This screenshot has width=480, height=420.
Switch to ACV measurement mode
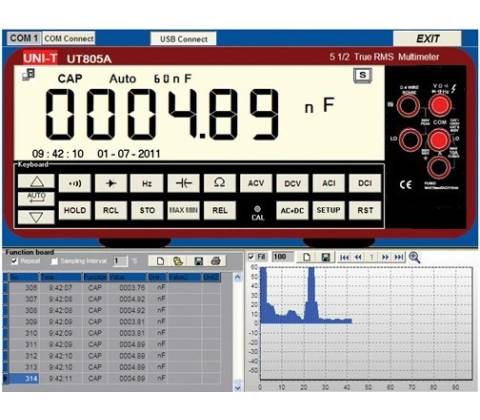tap(256, 183)
